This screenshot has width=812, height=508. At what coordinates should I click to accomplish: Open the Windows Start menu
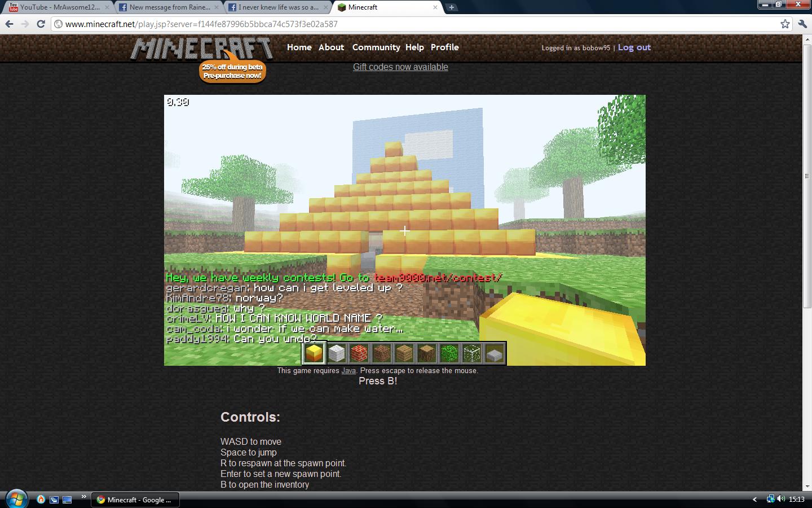(16, 500)
